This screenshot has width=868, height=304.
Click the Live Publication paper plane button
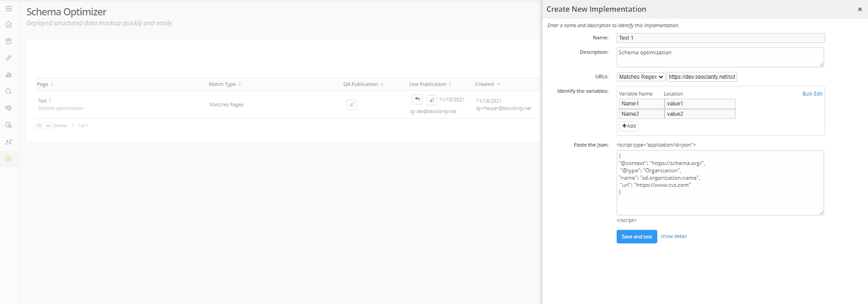432,100
